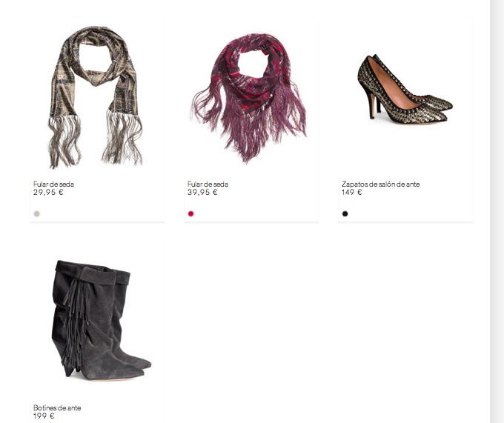Open the grey-gold silk scarf product image
This screenshot has height=423, width=504.
[x=95, y=97]
